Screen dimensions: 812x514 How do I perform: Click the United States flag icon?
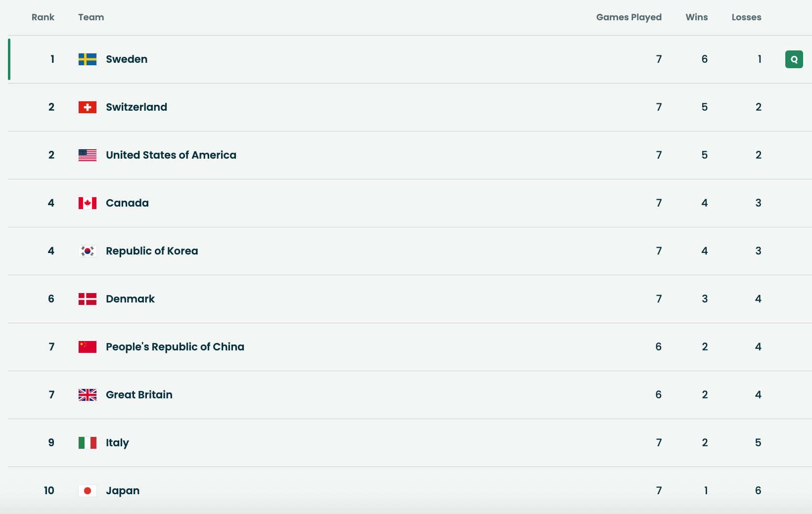coord(88,155)
